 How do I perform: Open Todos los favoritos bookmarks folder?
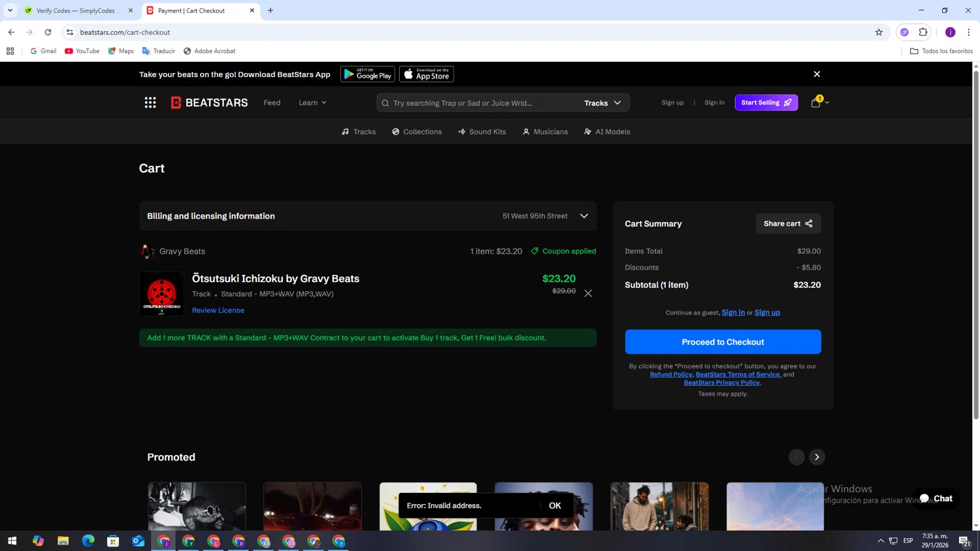point(941,51)
